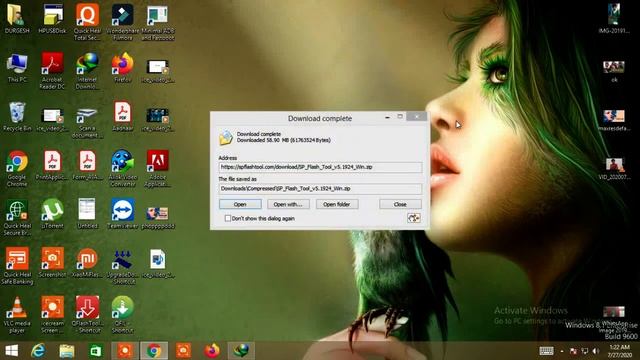Select the photopppddd image file
Image resolution: width=640 pixels, height=360 pixels.
click(x=158, y=213)
